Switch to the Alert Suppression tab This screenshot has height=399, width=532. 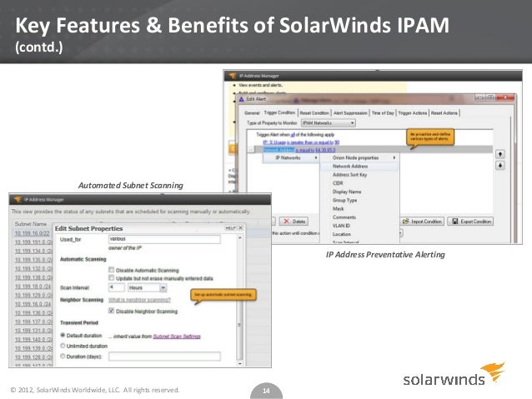pyautogui.click(x=350, y=113)
